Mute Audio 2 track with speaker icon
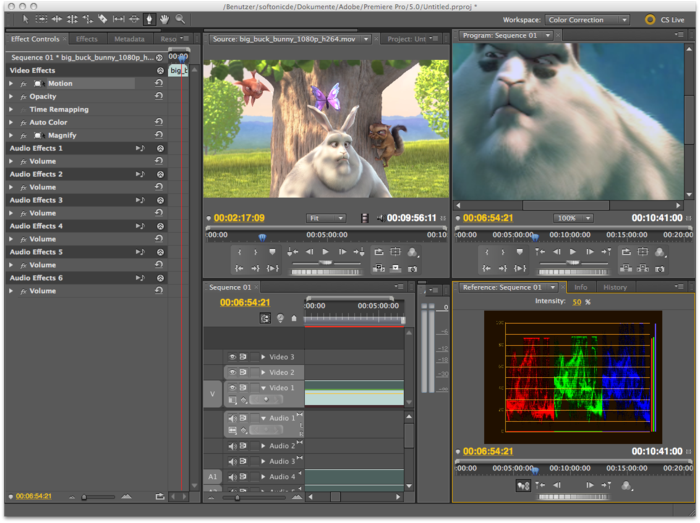Viewport: 700px width, 523px height. (232, 446)
